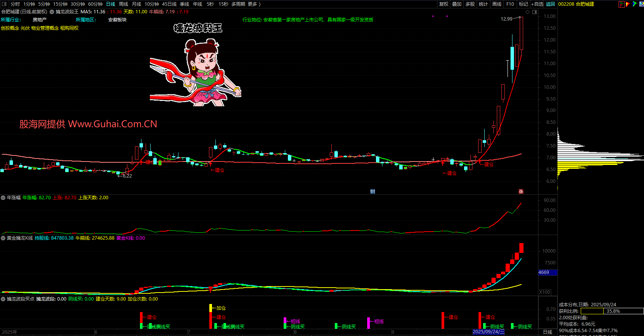Click the 成本分布 date line
Image resolution: width=644 pixels, height=336 pixels.
(x=588, y=305)
